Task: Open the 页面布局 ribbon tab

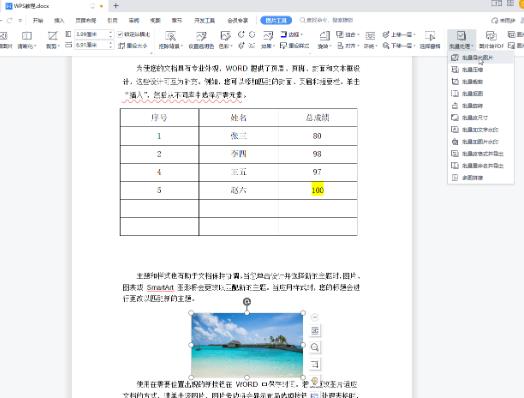Action: (x=86, y=20)
